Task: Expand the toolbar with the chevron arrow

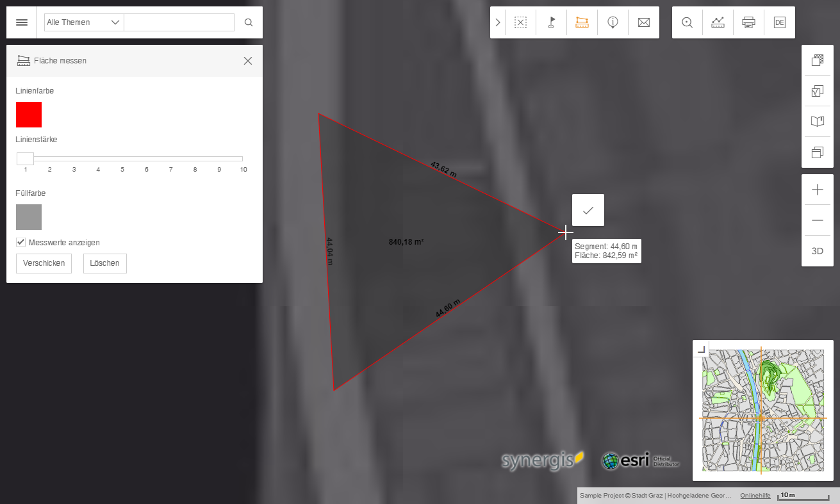Action: pyautogui.click(x=498, y=22)
